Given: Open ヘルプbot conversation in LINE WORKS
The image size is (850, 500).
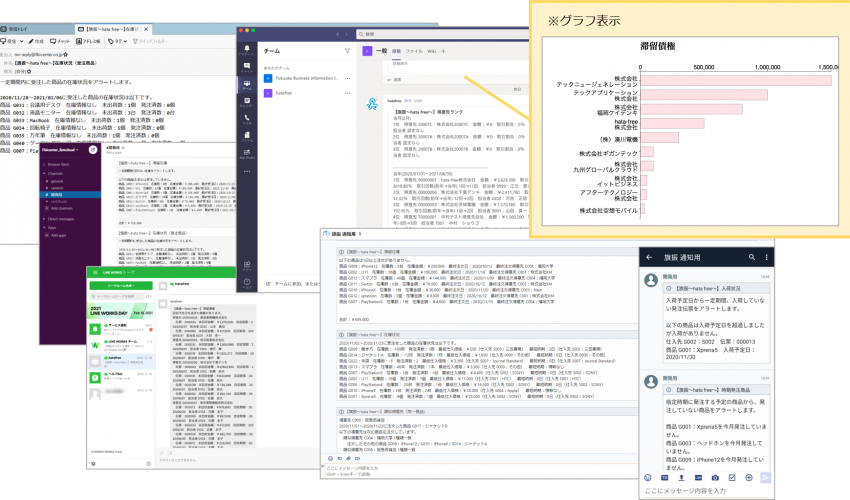Looking at the screenshot, I should [121, 377].
